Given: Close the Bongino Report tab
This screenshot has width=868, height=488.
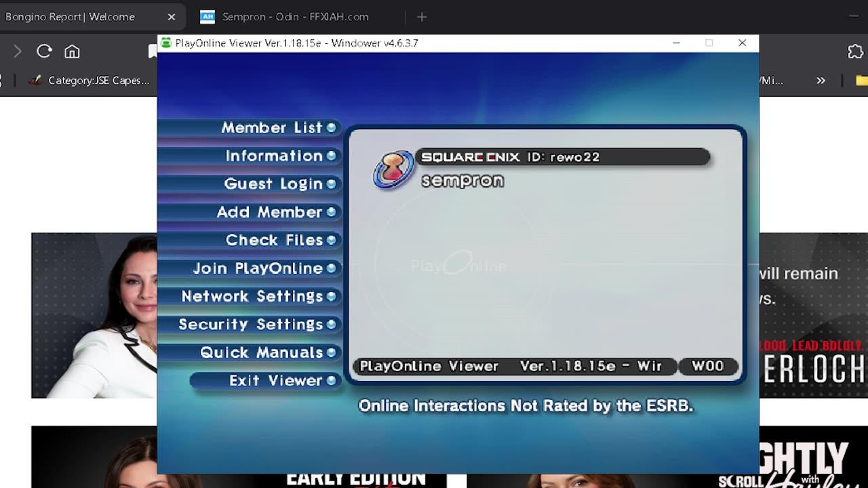Looking at the screenshot, I should pos(172,17).
